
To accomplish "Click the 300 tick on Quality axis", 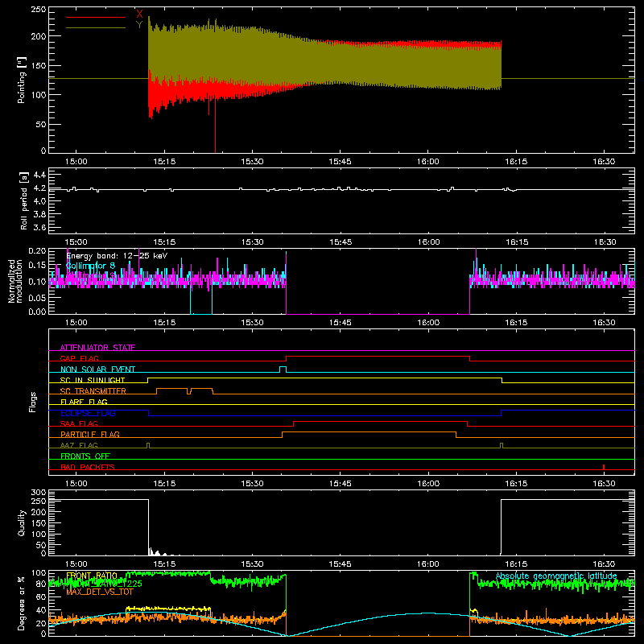I will 39,493.
